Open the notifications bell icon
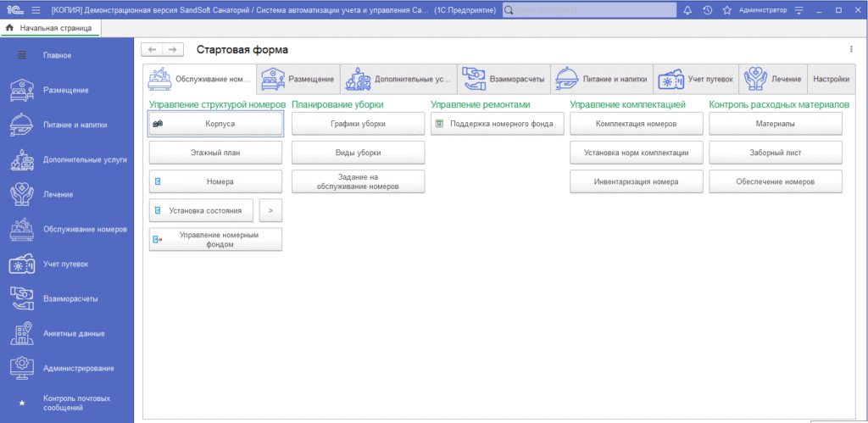The height and width of the screenshot is (423, 868). tap(687, 10)
